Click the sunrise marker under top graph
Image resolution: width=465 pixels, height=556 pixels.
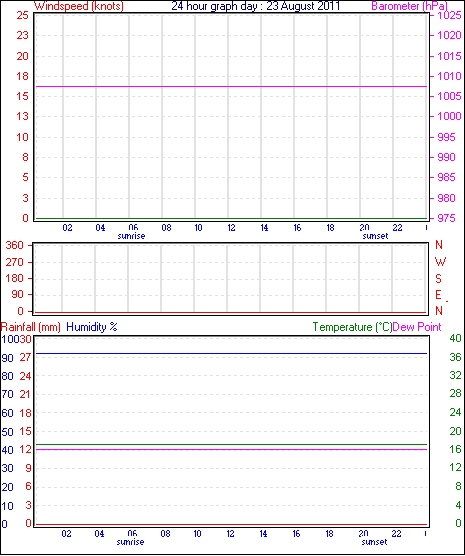point(131,236)
